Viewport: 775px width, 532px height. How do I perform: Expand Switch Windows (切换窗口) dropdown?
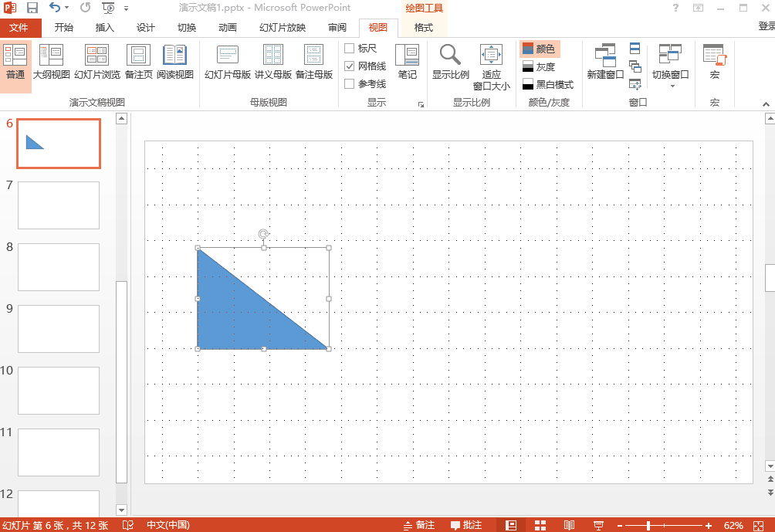click(671, 67)
